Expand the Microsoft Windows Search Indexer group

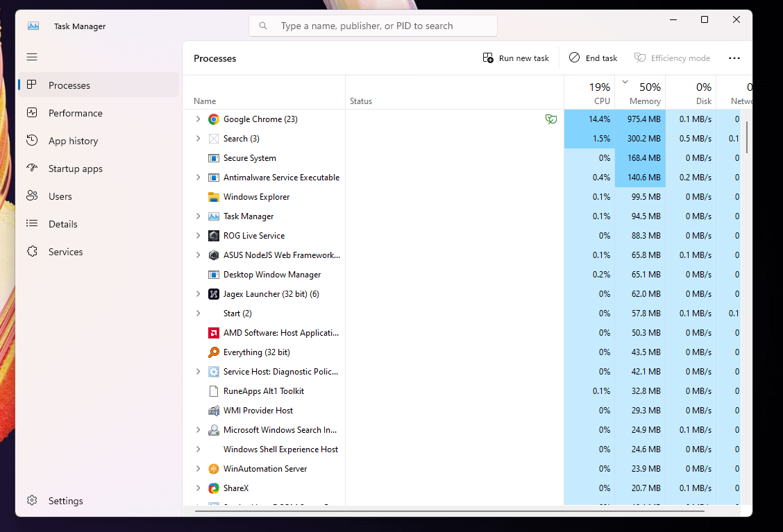(199, 430)
